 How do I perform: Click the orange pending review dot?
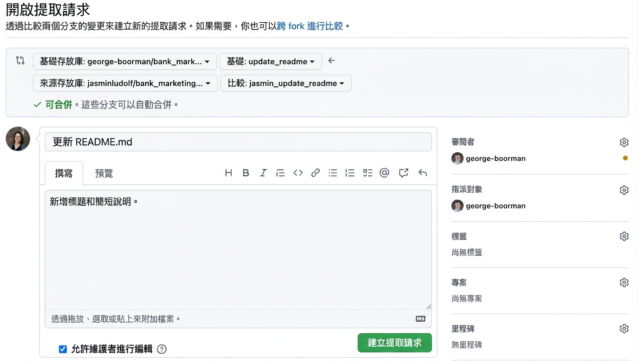(x=625, y=158)
